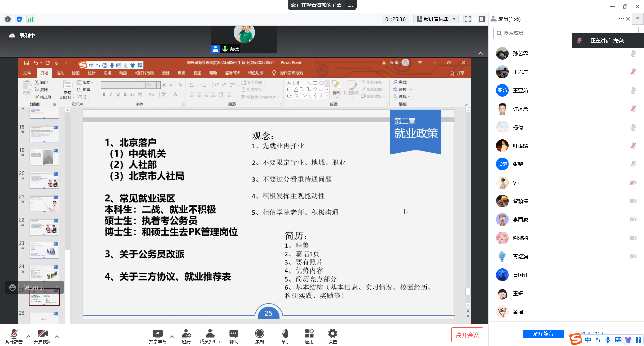Switch to the 视图 View tab

coord(197,73)
